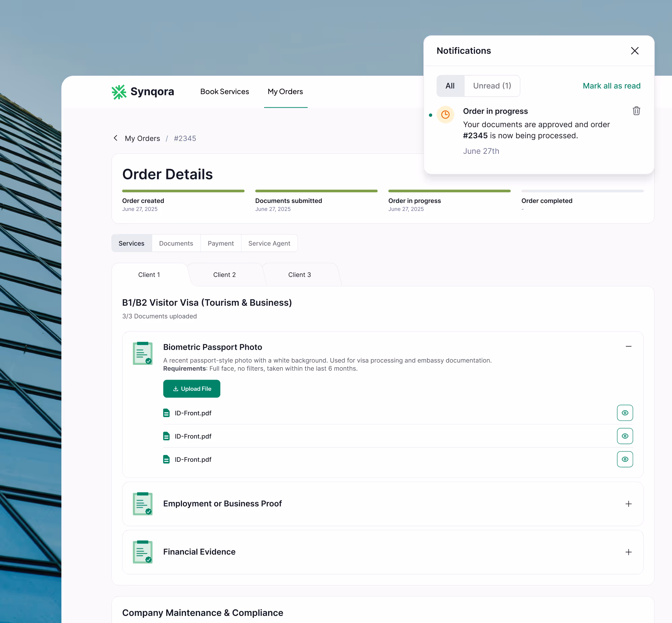Click the Synqora logo icon

click(119, 92)
